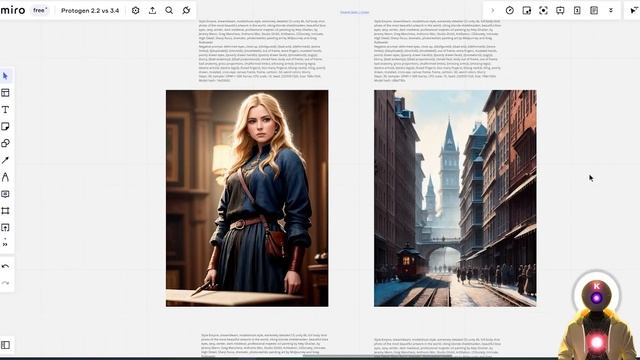Redo the undone action
640x360 pixels.
click(x=5, y=283)
